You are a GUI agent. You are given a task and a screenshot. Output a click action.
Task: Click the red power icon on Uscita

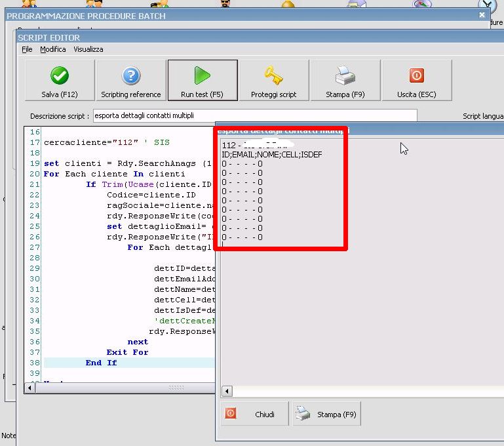coord(417,75)
